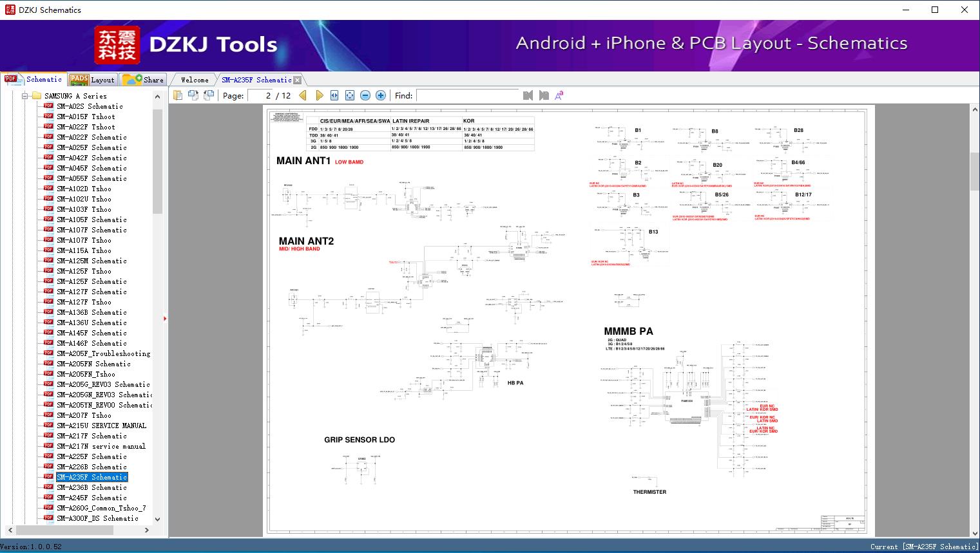Fit page to window width icon
The image size is (980, 553).
point(334,95)
